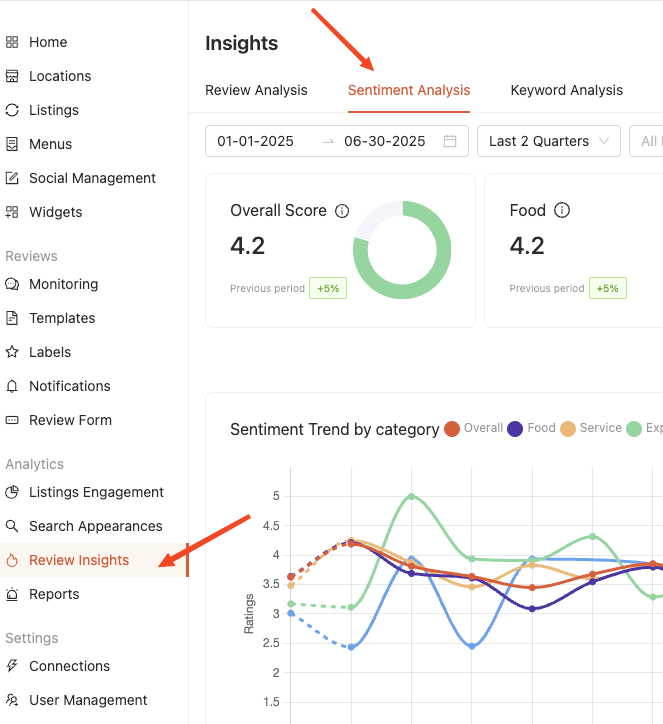The image size is (663, 724).
Task: Open Review Form under Reviews
Action: (70, 420)
